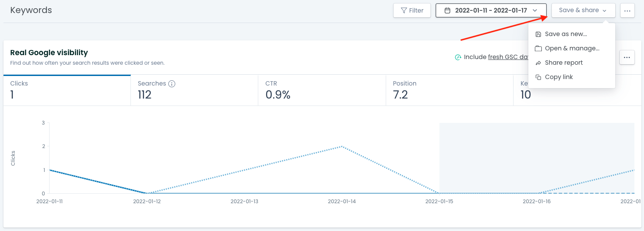Open the visibility card three-dots menu
Image resolution: width=644 pixels, height=231 pixels.
tap(627, 57)
